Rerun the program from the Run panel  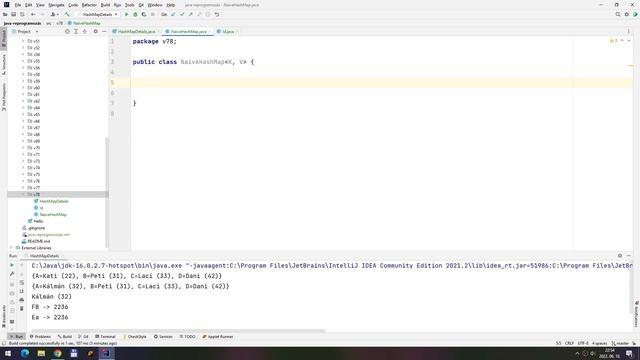pos(12,265)
